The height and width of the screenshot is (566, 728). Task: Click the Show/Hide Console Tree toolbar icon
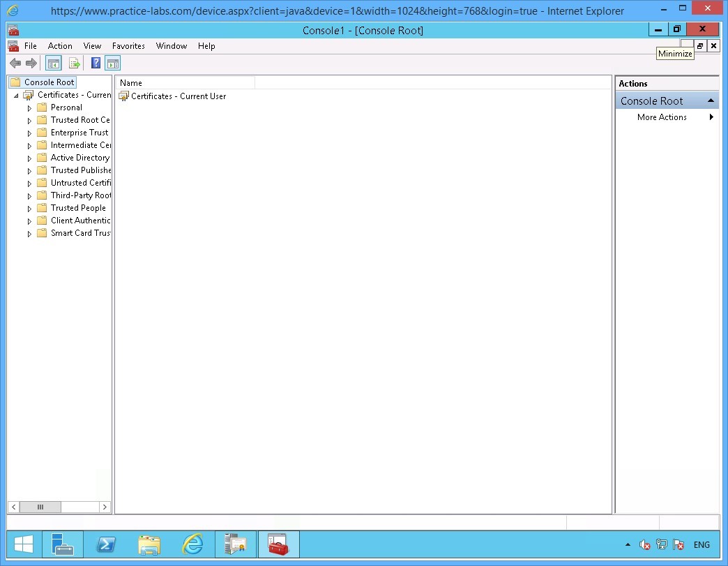coord(53,63)
